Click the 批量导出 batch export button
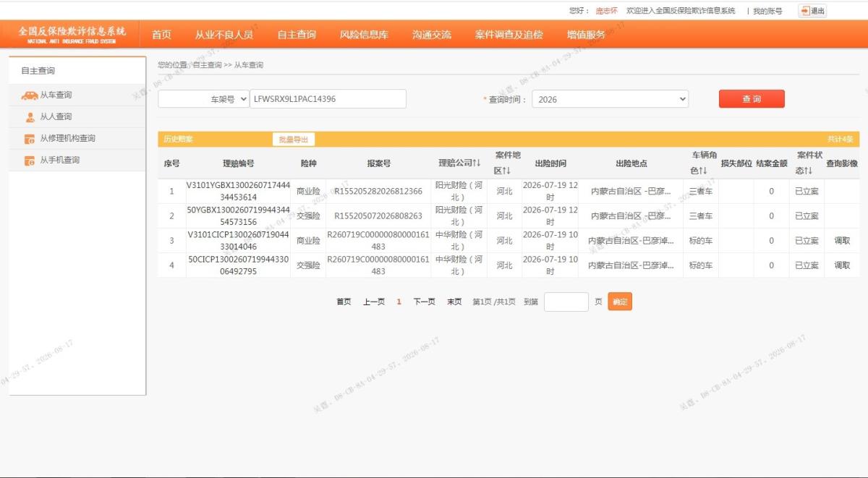Screen dimensions: 868x478 (293, 140)
